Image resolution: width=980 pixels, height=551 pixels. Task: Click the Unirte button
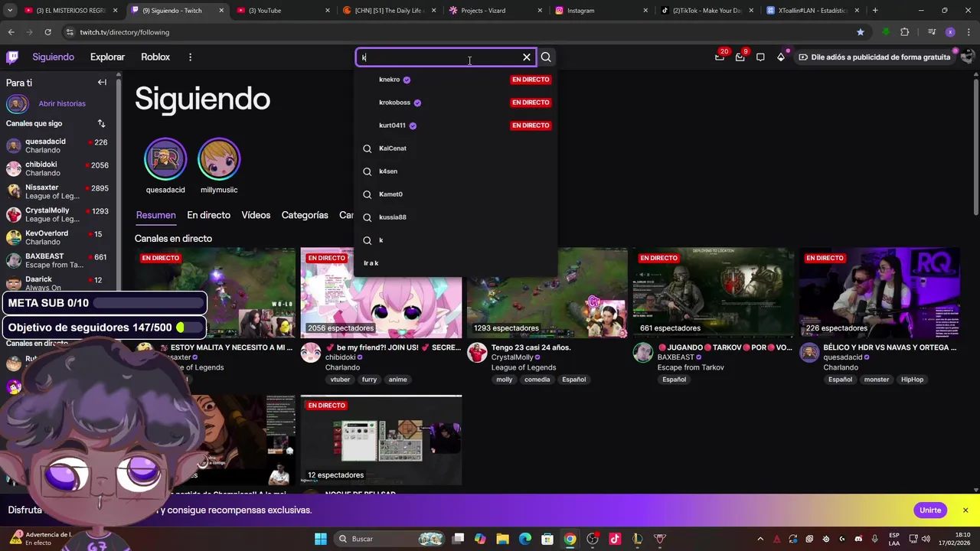coord(930,510)
